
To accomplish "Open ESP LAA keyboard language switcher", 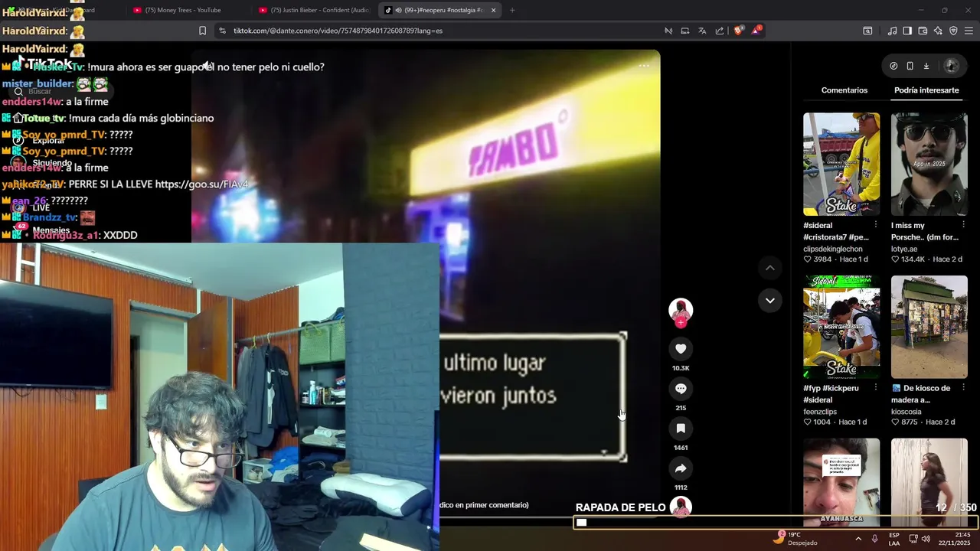I will 894,539.
